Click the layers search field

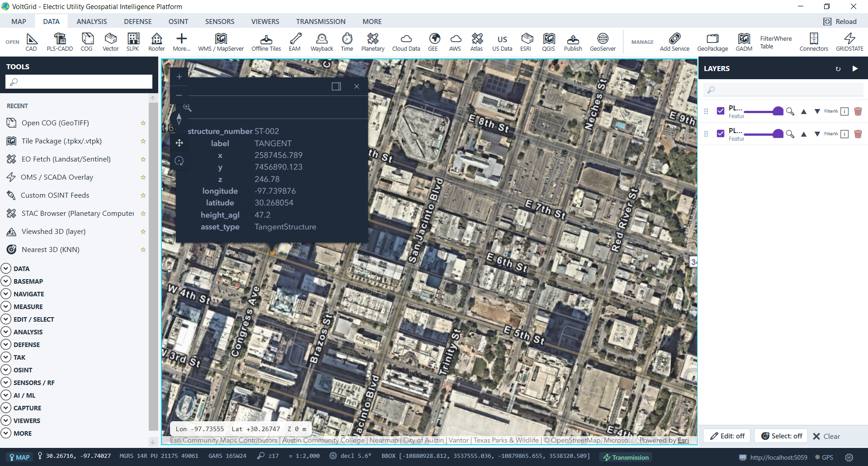783,90
